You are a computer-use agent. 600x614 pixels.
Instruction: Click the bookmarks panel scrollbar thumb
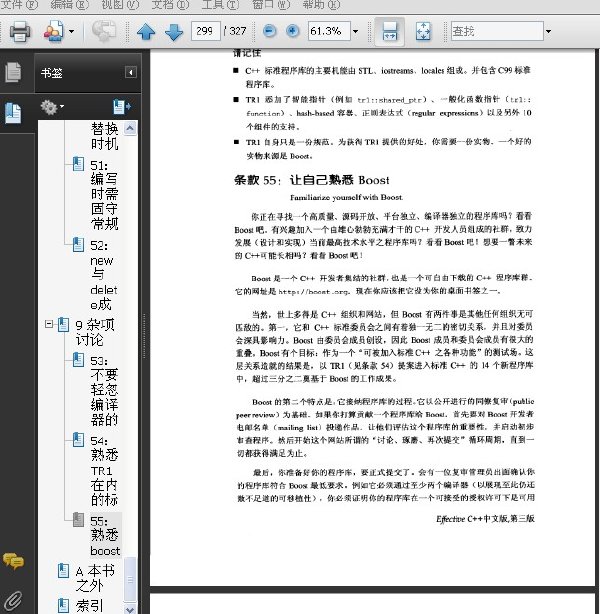pyautogui.click(x=130, y=579)
